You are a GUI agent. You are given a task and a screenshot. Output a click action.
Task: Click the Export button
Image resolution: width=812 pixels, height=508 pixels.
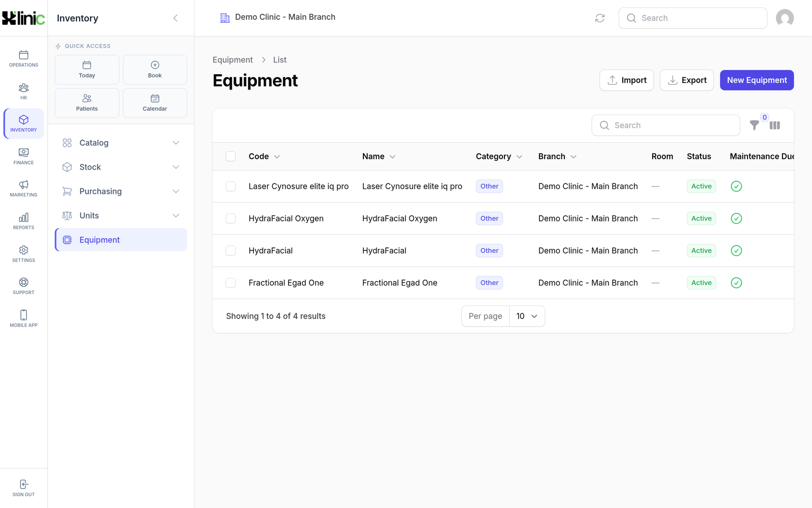coord(687,80)
